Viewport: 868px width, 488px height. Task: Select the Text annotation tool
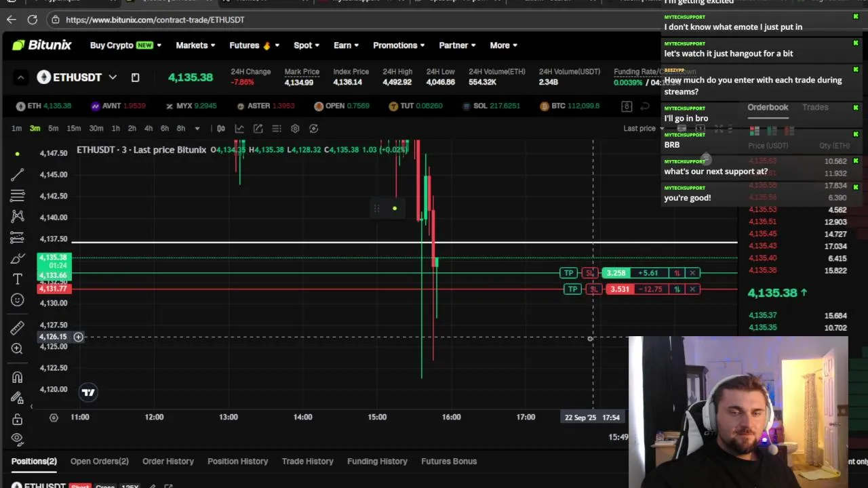click(18, 279)
